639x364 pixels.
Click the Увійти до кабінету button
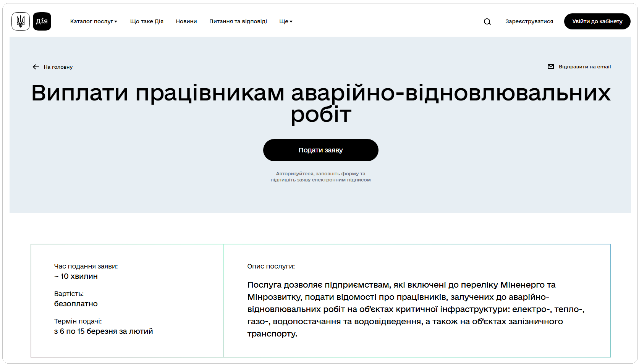pos(597,21)
